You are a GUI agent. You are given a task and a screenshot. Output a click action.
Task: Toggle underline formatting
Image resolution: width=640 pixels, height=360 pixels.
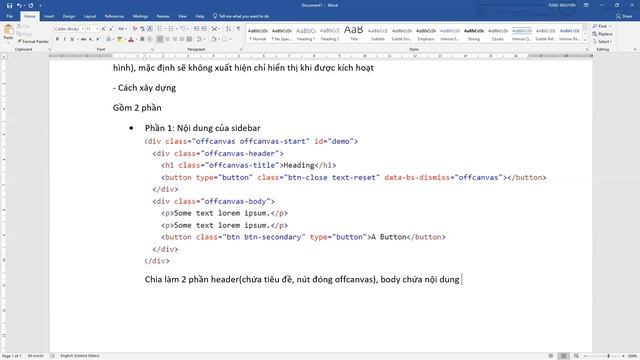tap(72, 39)
